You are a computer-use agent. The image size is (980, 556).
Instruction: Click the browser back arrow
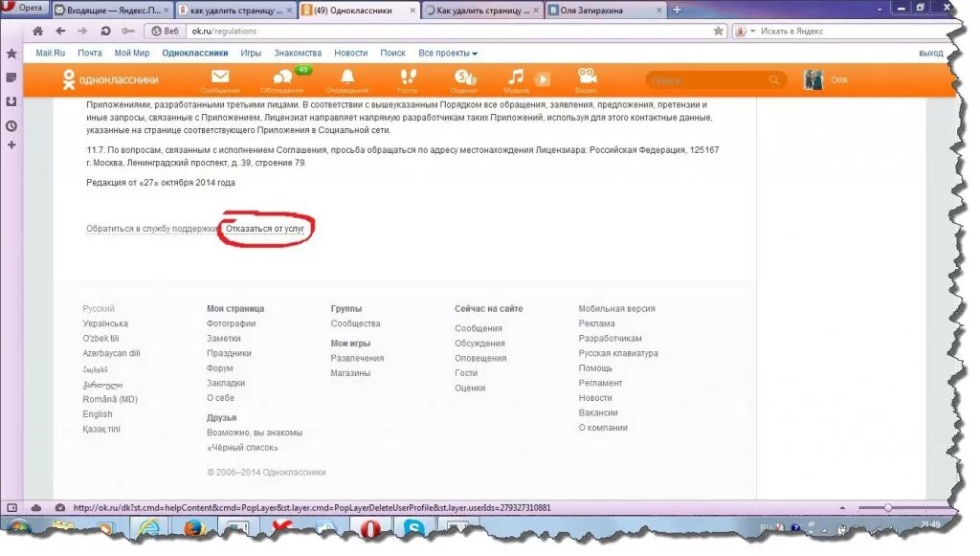click(60, 31)
